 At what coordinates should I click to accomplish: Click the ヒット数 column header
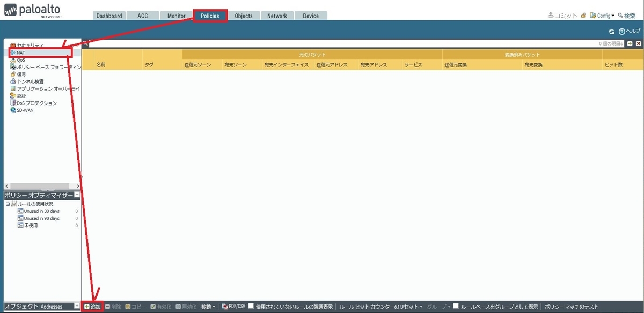[623, 64]
